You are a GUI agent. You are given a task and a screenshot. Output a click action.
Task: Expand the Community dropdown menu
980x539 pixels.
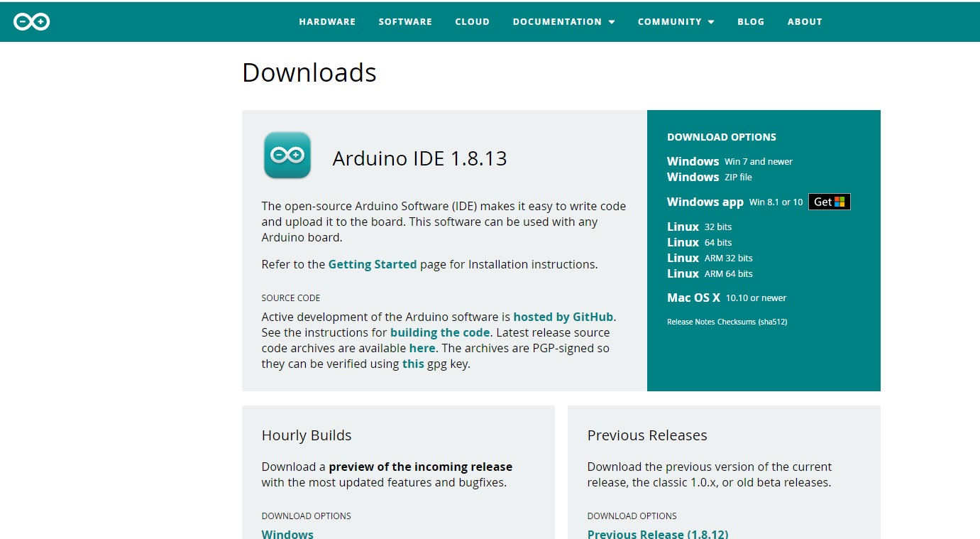coord(676,22)
